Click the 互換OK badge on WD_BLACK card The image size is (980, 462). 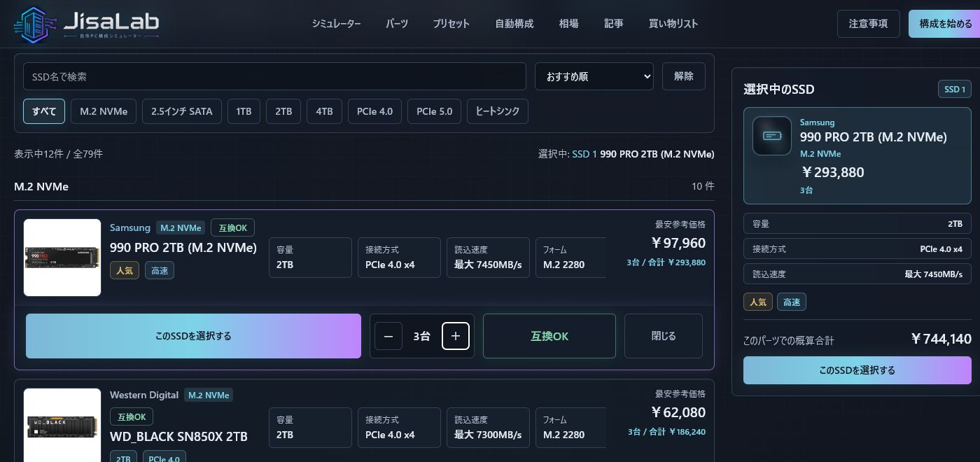pos(132,416)
